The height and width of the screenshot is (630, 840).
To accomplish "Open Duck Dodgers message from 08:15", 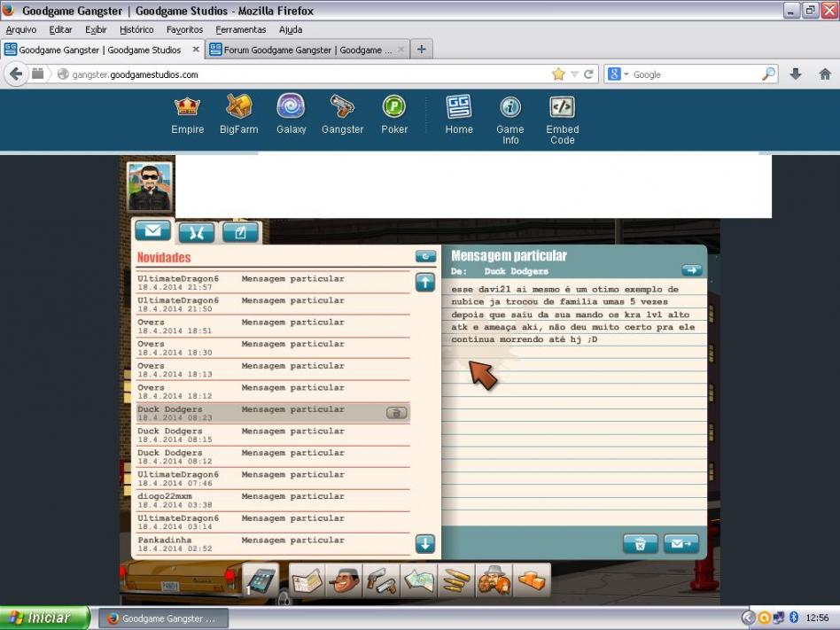I will point(273,435).
